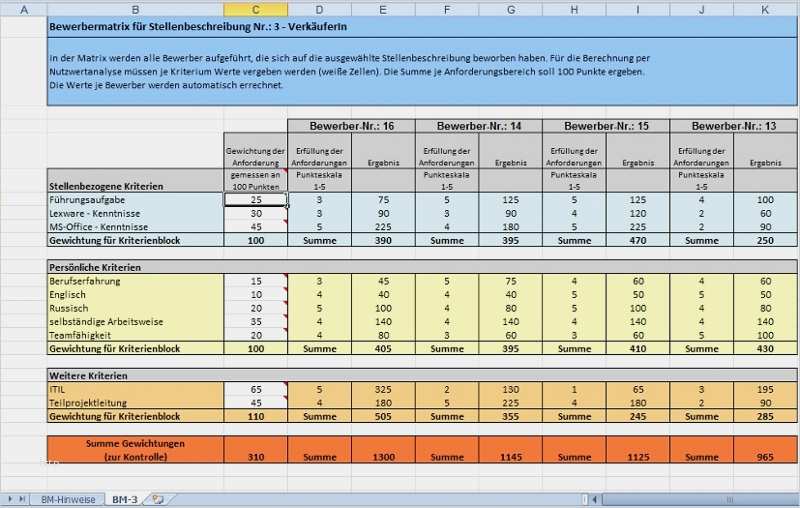
Task: Select the Russisch criterion label cell
Action: tap(135, 309)
